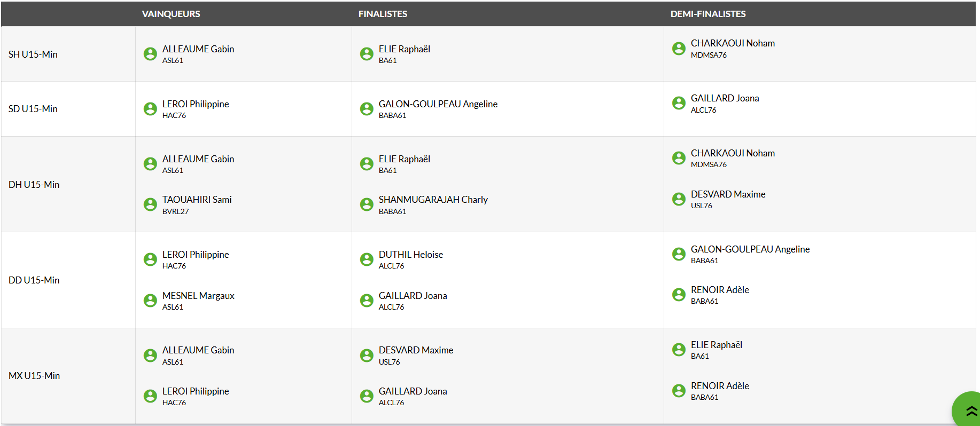This screenshot has height=426, width=980.
Task: Click profile icon next to MESNEL Margaux
Action: pos(150,301)
